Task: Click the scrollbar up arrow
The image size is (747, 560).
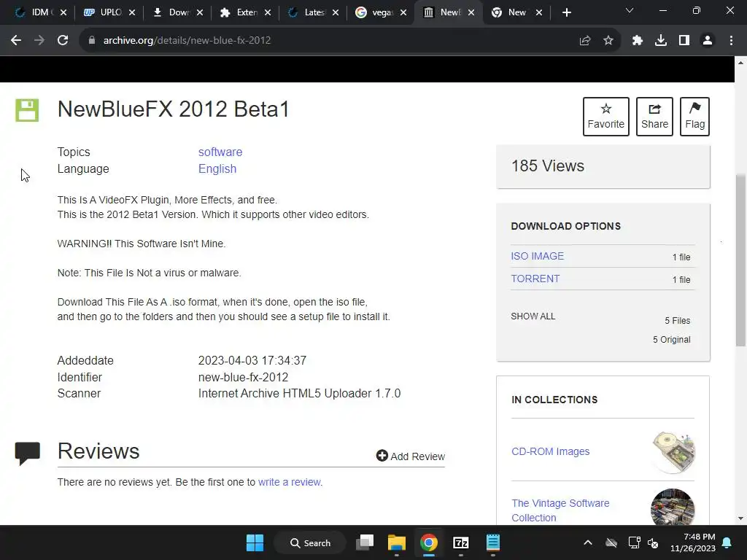Action: [x=741, y=63]
